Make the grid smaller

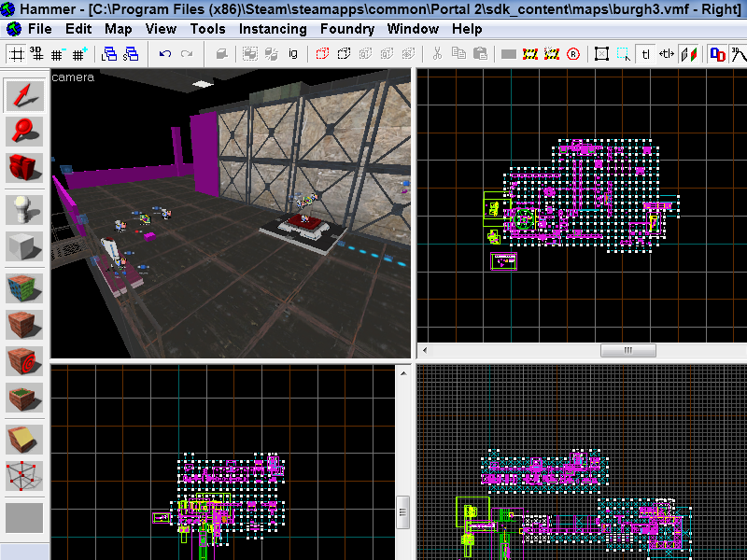click(x=58, y=54)
